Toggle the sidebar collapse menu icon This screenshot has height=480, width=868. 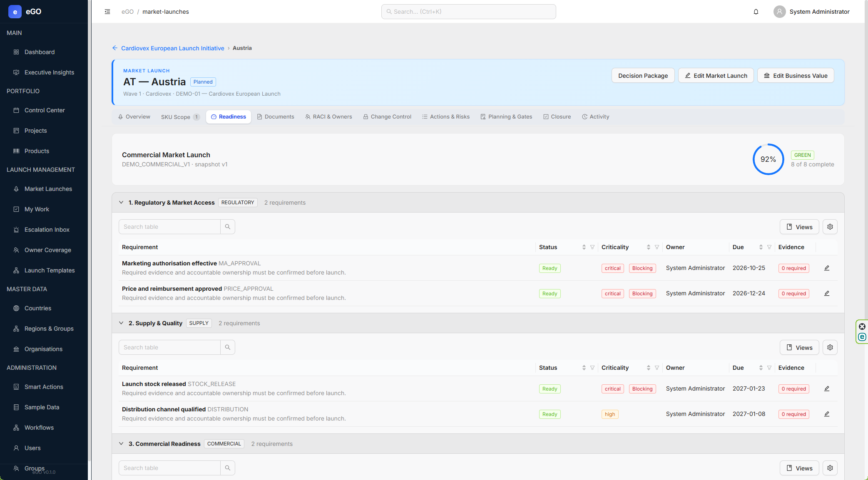(x=107, y=12)
